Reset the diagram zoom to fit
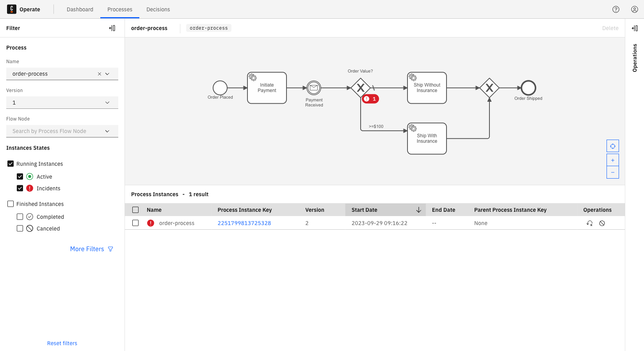The width and height of the screenshot is (644, 351). (x=612, y=145)
